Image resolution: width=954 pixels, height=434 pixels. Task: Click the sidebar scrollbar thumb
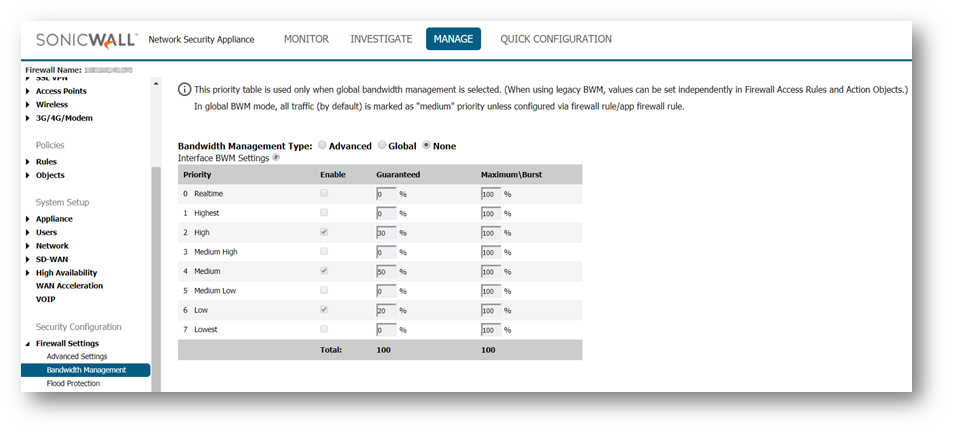tap(156, 280)
